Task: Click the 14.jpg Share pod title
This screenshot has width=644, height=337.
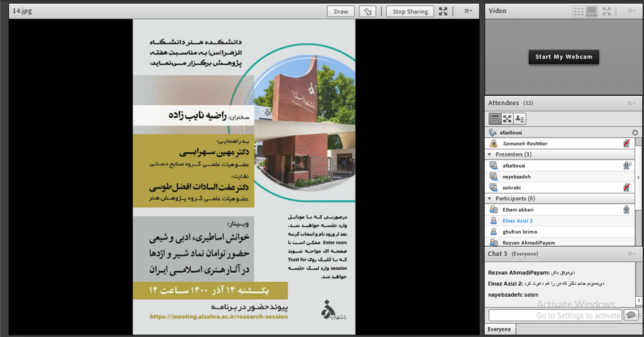Action: (x=22, y=11)
